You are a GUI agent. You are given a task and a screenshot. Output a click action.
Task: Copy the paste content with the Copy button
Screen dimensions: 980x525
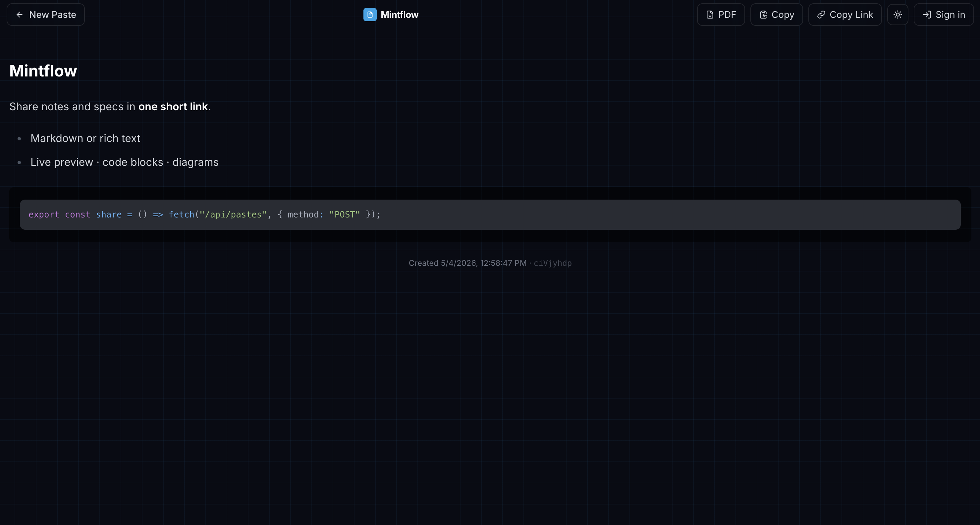pyautogui.click(x=777, y=15)
